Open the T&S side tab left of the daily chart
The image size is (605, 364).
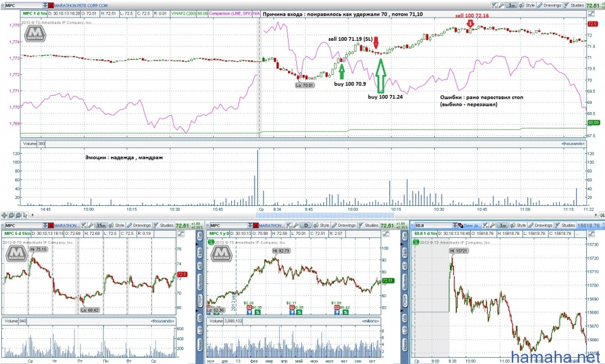(x=200, y=252)
